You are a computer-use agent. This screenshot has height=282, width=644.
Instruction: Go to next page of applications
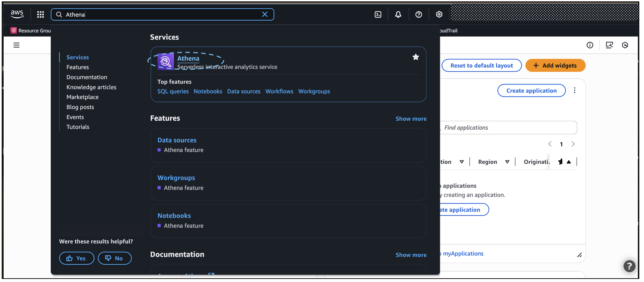573,144
